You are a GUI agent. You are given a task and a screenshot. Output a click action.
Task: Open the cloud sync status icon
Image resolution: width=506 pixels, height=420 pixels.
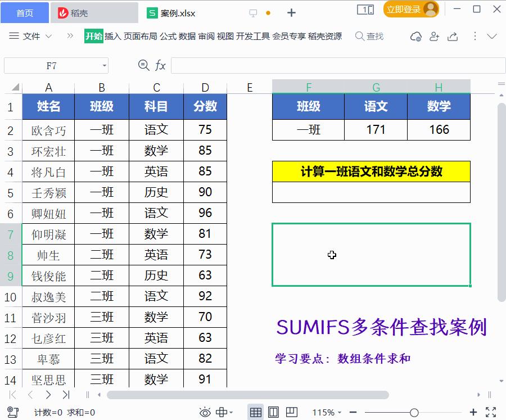(415, 35)
